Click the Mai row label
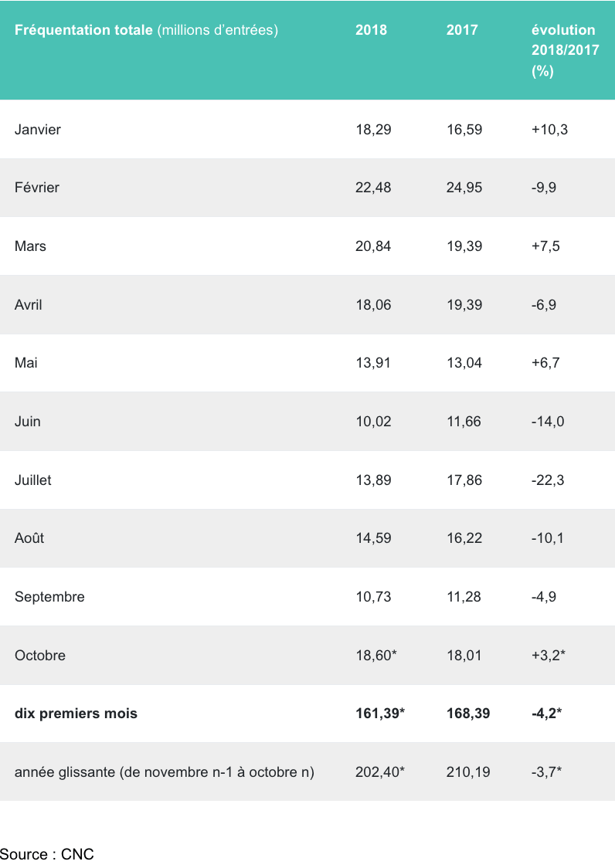The width and height of the screenshot is (615, 868). coord(27,363)
